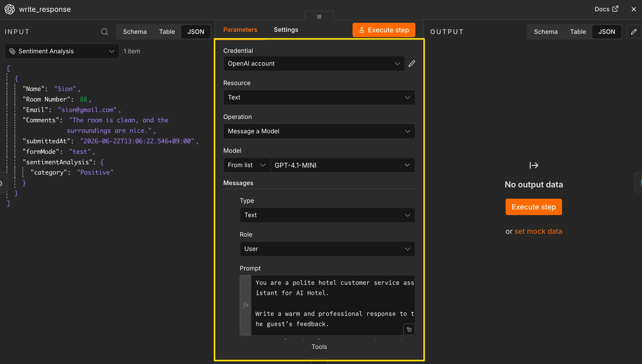The width and height of the screenshot is (642, 364).
Task: Open the GPT-4.1-MINI model dropdown
Action: [343, 165]
